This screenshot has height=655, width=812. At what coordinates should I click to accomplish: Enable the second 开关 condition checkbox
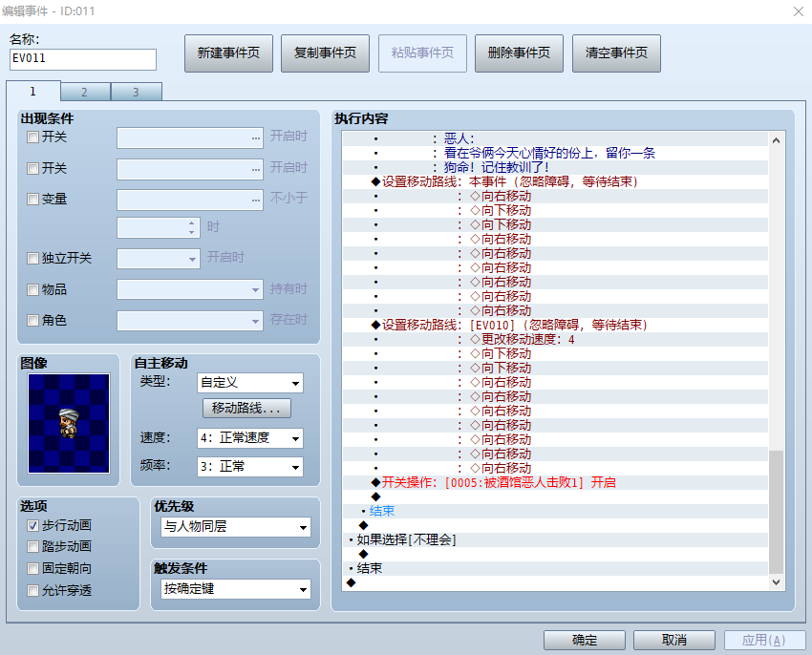(33, 168)
